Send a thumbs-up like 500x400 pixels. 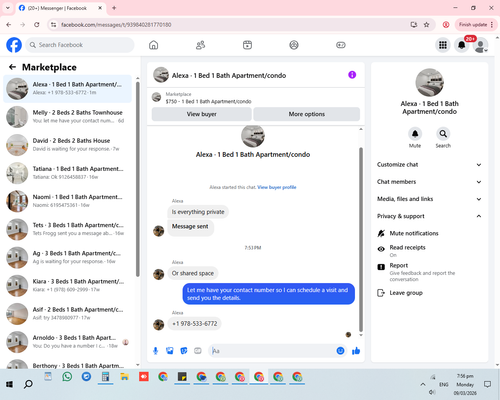click(x=356, y=351)
